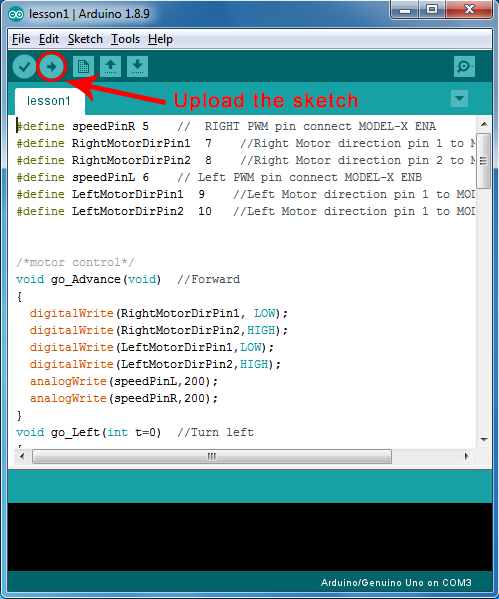Click the vertical scrollbar up arrow
The width and height of the screenshot is (499, 599).
click(x=484, y=124)
